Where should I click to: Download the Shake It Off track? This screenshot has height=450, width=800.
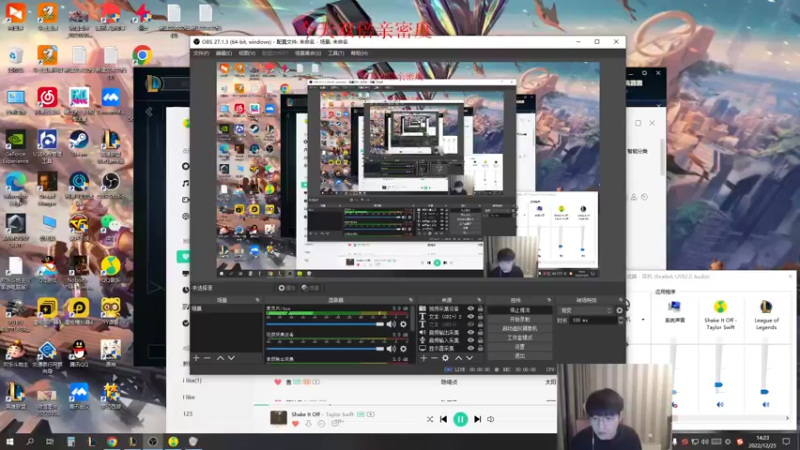pos(308,423)
